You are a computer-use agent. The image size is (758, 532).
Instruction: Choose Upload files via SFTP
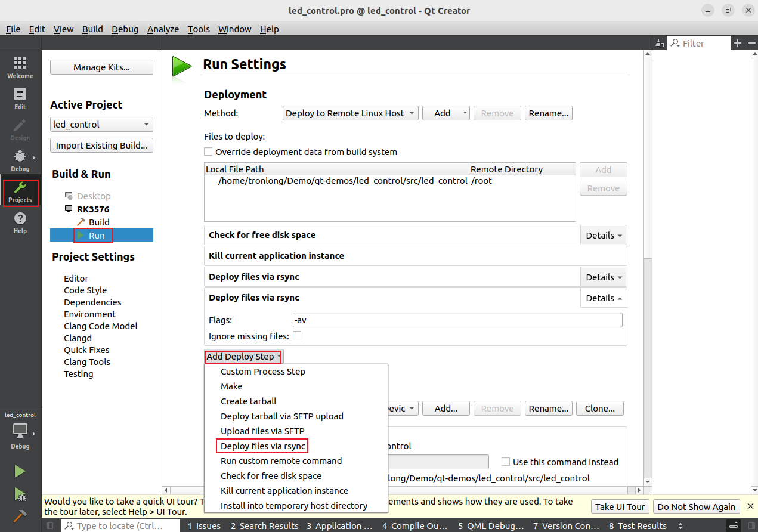296,431
